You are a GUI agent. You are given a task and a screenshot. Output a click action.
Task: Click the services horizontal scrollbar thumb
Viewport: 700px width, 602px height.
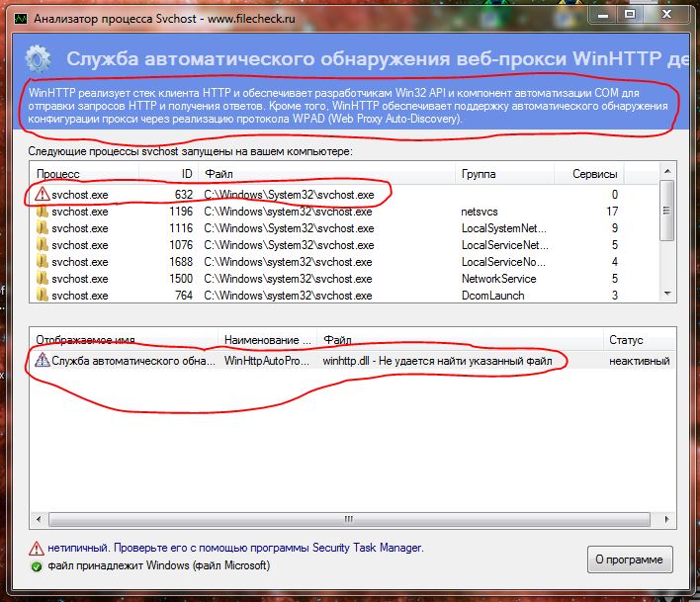tap(349, 519)
